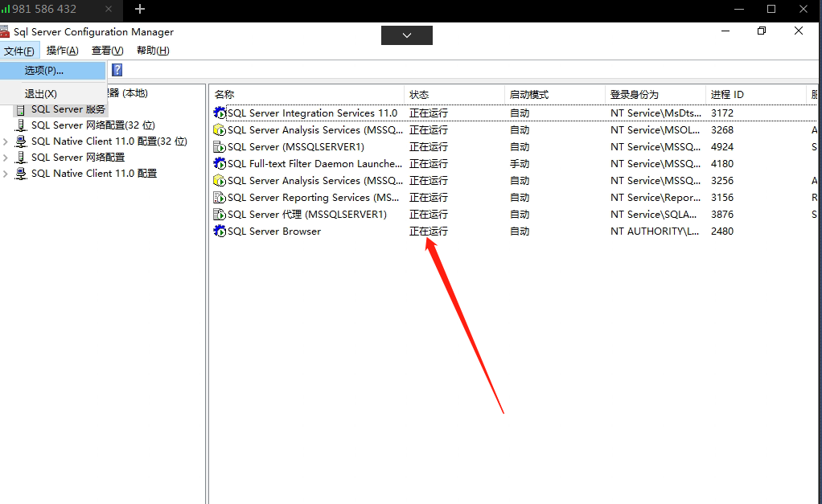
Task: Click the SQL Server 网络配置 tree icon
Action: coord(20,158)
